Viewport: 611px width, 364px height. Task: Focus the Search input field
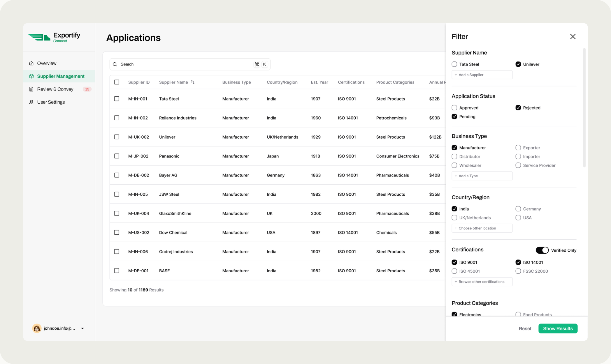(190, 64)
